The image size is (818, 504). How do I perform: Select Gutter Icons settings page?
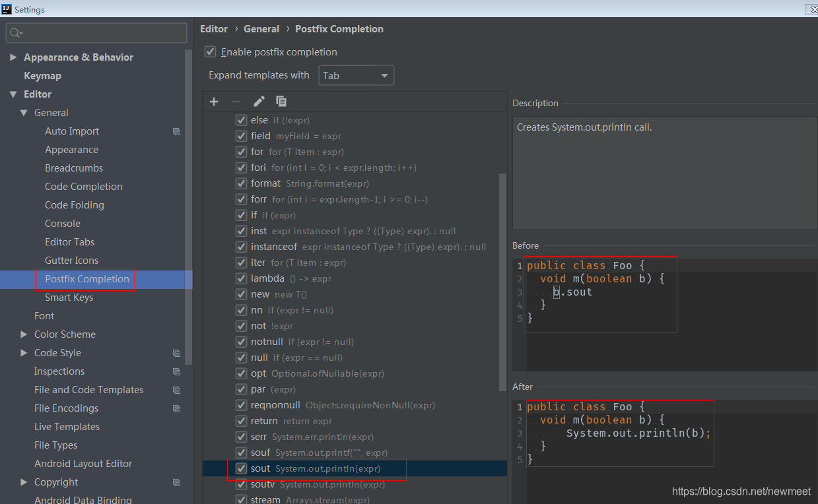click(x=71, y=261)
